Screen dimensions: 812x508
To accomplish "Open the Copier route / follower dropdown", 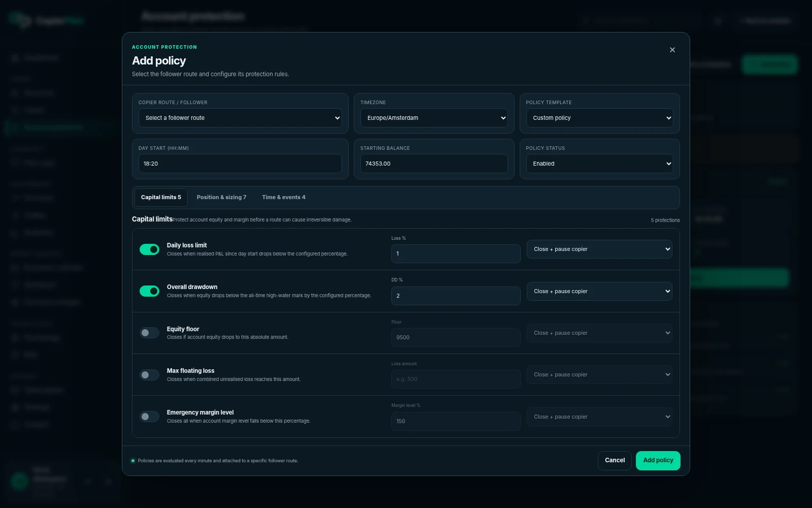I will 240,118.
